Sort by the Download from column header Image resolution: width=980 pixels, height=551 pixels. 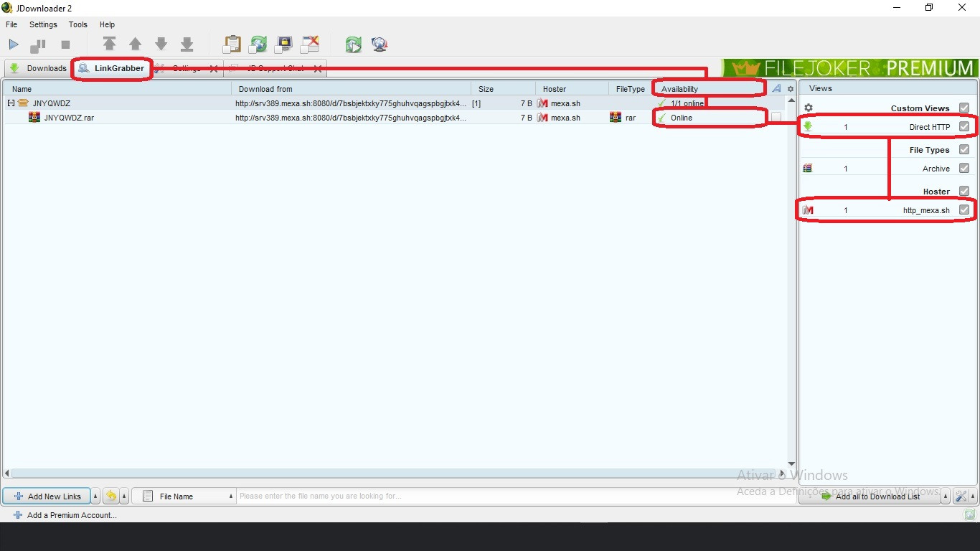pos(351,89)
